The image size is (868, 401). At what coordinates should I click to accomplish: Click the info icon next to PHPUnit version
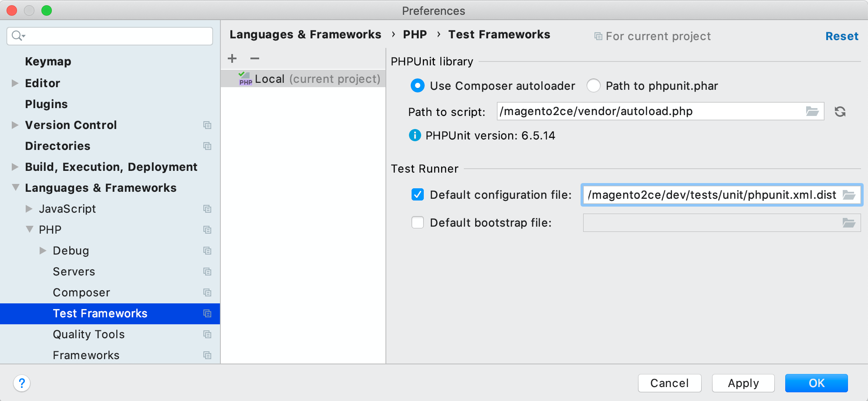[x=414, y=136]
